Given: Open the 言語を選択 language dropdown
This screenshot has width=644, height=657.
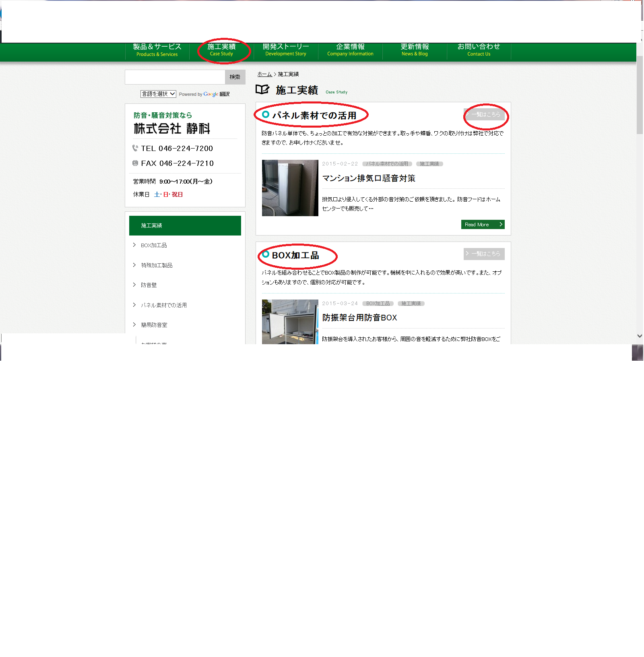Looking at the screenshot, I should pos(158,94).
